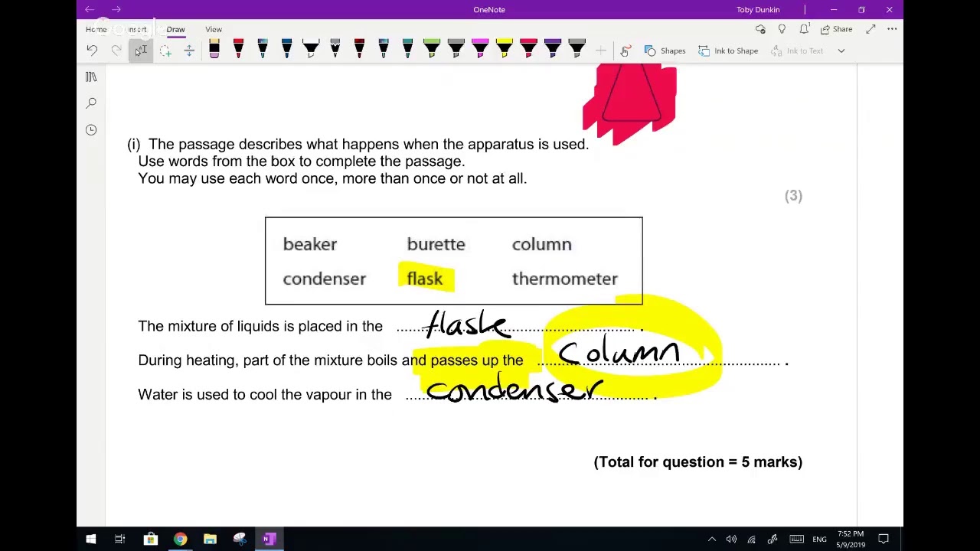The height and width of the screenshot is (551, 980).
Task: Open Google Chrome from taskbar
Action: pos(180,539)
